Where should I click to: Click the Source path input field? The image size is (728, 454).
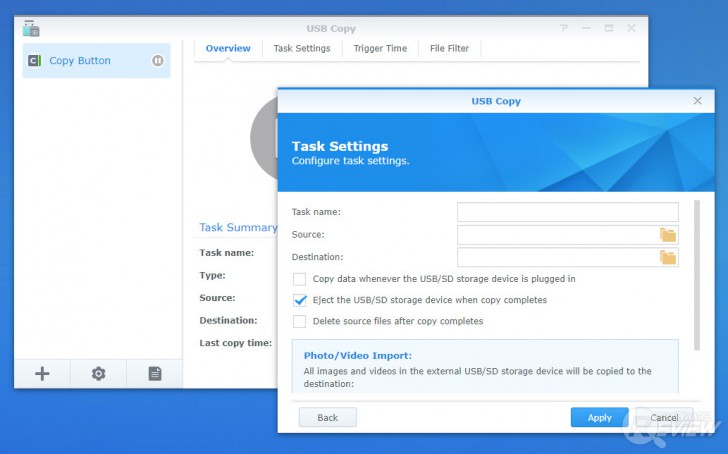point(567,235)
